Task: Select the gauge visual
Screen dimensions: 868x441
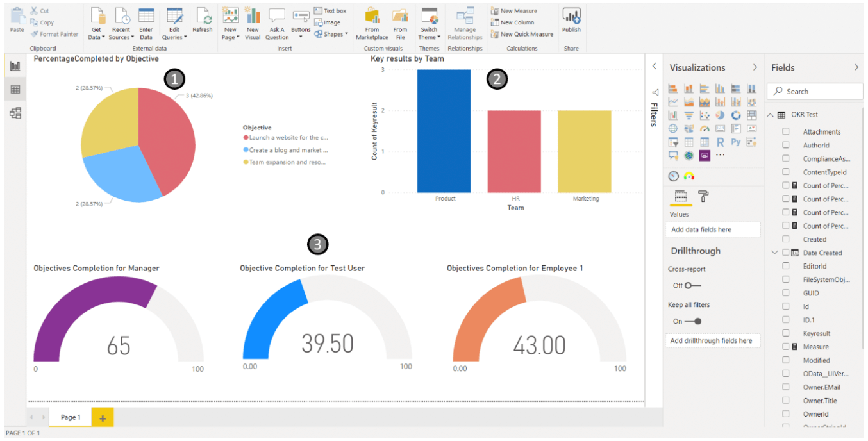Action: pyautogui.click(x=705, y=128)
